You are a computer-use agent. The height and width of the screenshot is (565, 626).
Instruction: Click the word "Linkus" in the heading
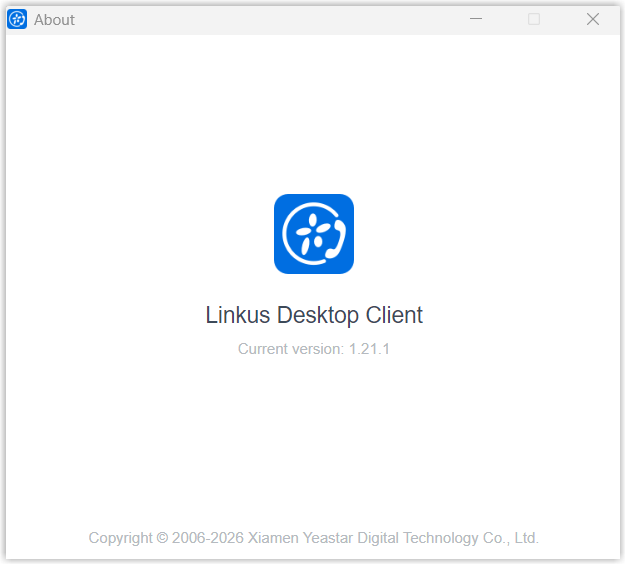pyautogui.click(x=238, y=315)
